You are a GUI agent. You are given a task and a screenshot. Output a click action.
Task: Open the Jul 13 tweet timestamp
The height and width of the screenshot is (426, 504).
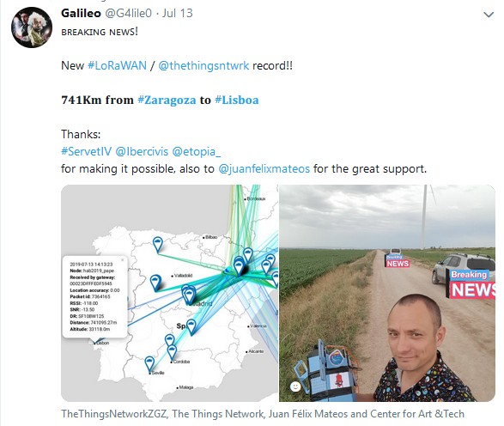[x=177, y=13]
